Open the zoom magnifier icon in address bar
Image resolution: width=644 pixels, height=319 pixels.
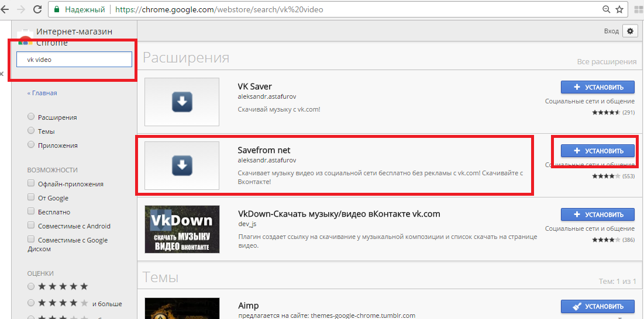[x=606, y=9]
